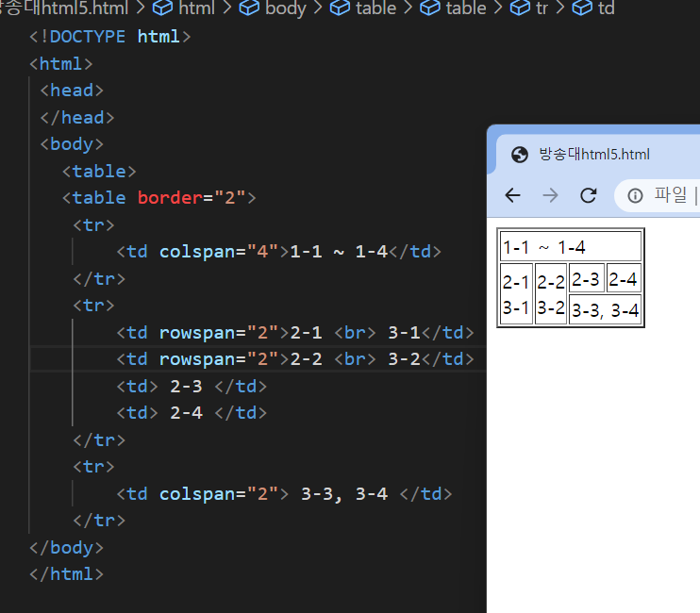Click the 3-3, 3-4 table cell in browser
The width and height of the screenshot is (700, 613).
pyautogui.click(x=606, y=309)
